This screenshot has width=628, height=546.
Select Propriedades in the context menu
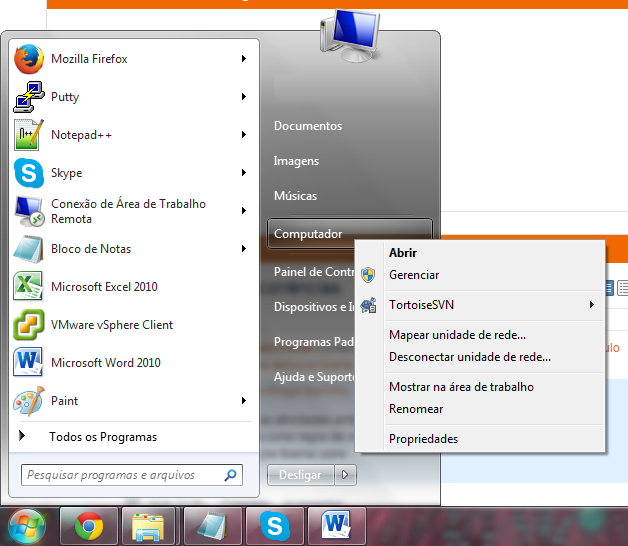[x=423, y=439]
